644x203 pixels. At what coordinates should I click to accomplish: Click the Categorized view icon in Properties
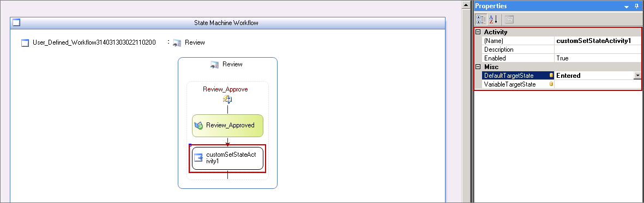tap(481, 19)
